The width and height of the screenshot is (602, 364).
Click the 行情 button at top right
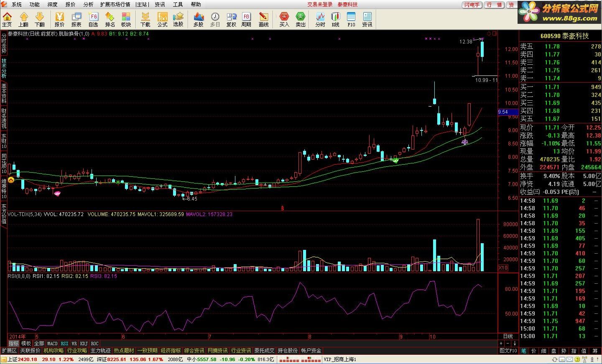(x=495, y=5)
